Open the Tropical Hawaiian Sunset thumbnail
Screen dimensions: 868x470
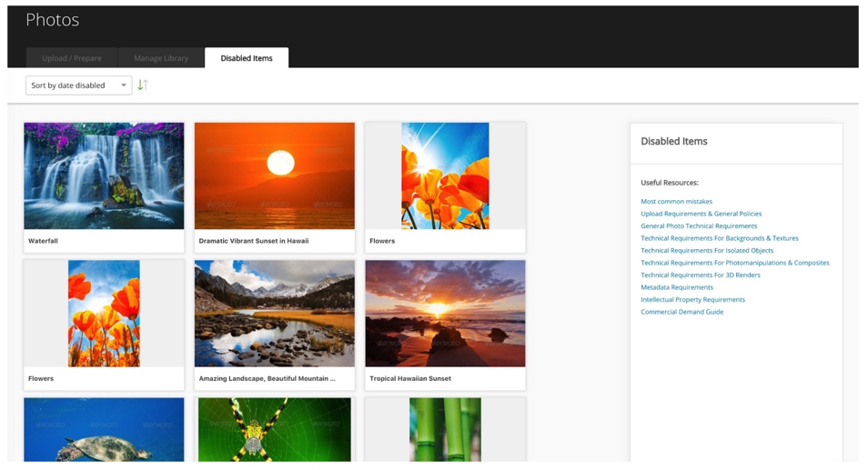tap(445, 314)
